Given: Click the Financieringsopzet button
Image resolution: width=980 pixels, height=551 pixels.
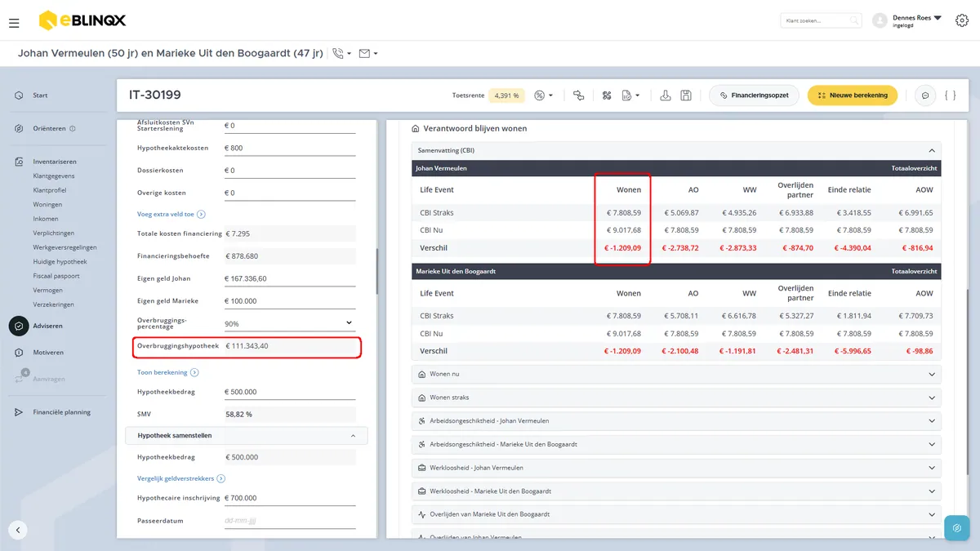Looking at the screenshot, I should coord(754,96).
